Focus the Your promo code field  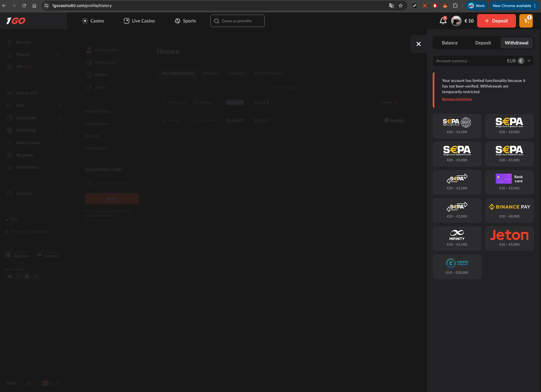(x=112, y=183)
